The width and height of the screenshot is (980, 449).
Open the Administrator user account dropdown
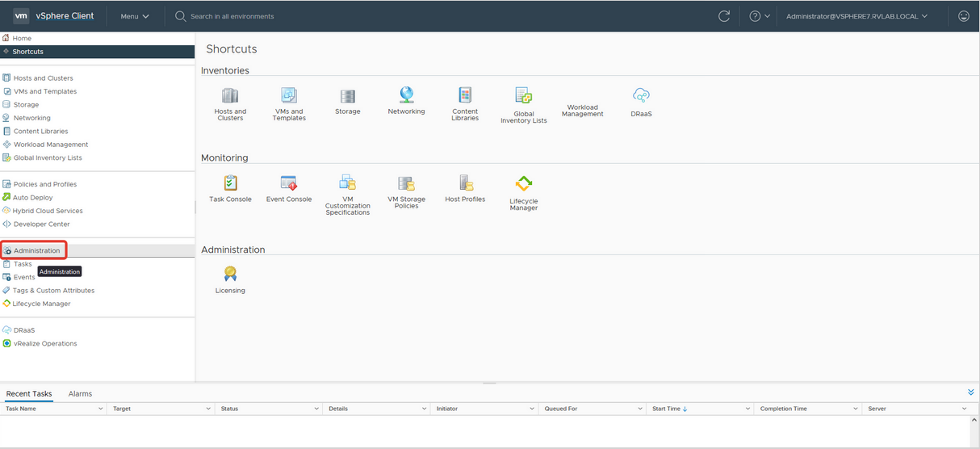pos(856,16)
